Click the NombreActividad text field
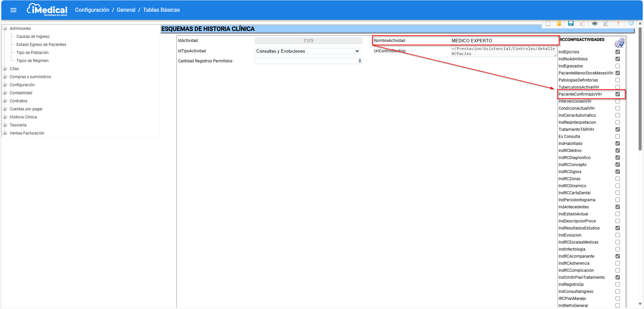This screenshot has height=309, width=644. click(x=503, y=41)
